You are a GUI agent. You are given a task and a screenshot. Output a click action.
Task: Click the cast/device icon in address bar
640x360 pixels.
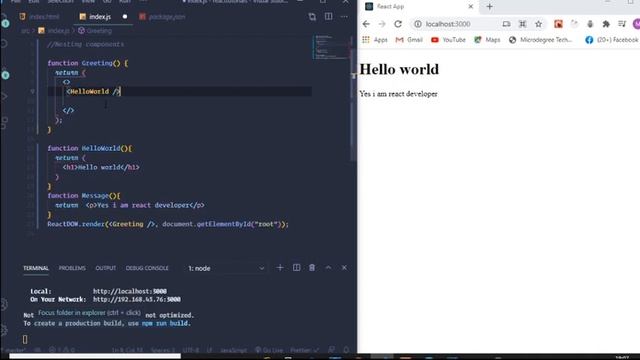pos(506,24)
